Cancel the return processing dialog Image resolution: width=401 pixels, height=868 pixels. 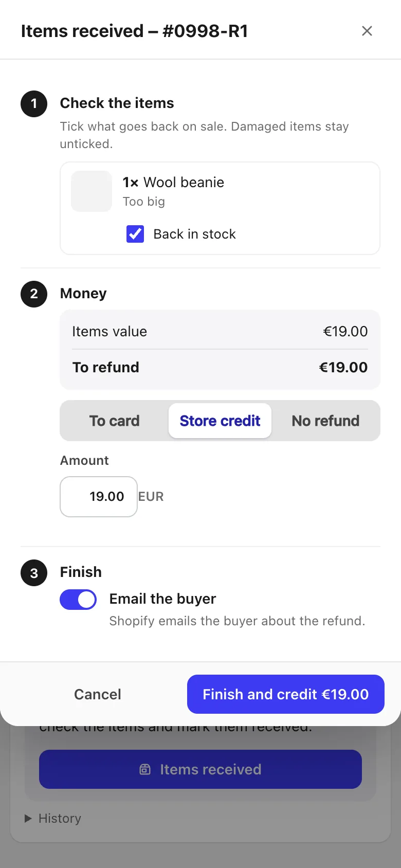click(98, 694)
